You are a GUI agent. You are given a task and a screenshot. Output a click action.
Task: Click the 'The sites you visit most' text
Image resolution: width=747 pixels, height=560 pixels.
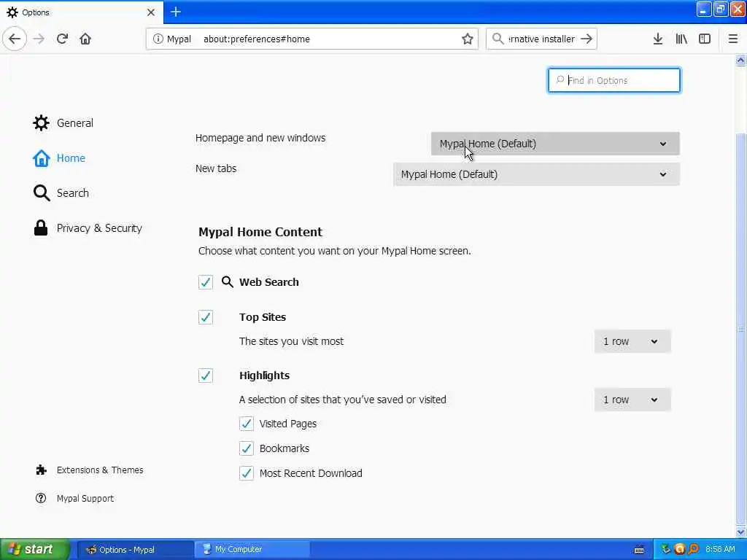pos(291,341)
